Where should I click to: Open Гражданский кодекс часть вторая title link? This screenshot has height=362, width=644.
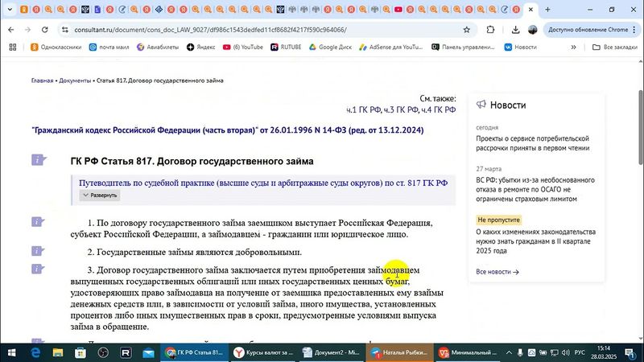[x=228, y=130]
